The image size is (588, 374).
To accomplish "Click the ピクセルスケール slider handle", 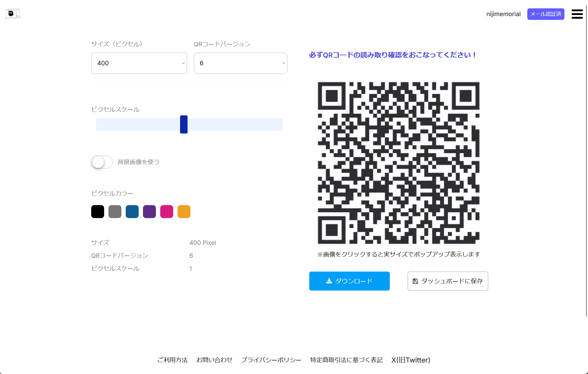I will pos(184,124).
